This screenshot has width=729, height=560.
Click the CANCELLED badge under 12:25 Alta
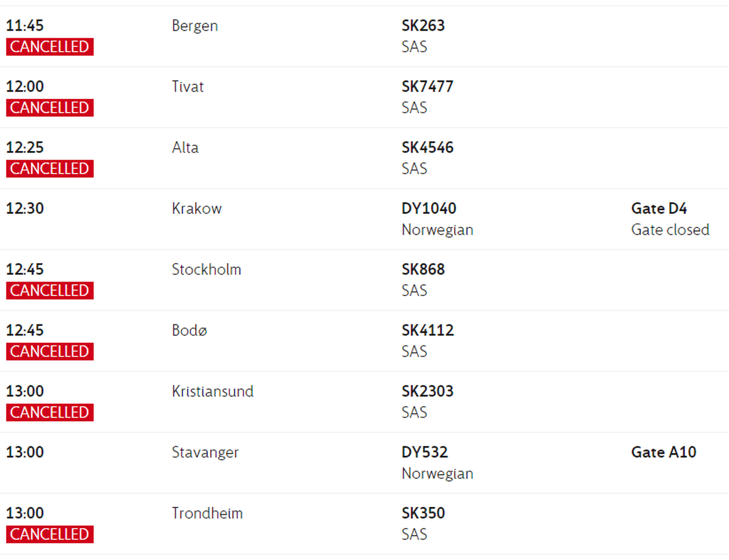click(50, 168)
